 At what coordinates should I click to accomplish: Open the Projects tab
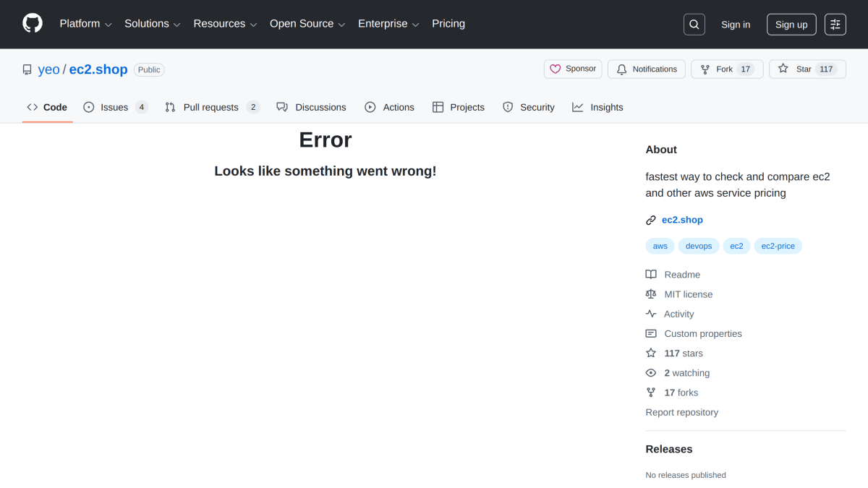coord(459,107)
